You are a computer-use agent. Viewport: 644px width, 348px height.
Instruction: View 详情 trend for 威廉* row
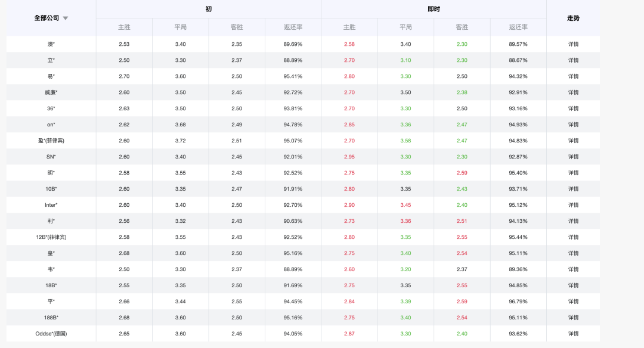pos(573,92)
